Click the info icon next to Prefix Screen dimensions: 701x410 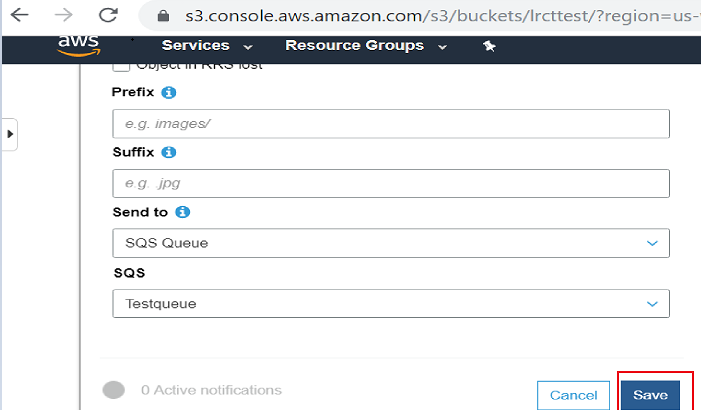pyautogui.click(x=168, y=93)
